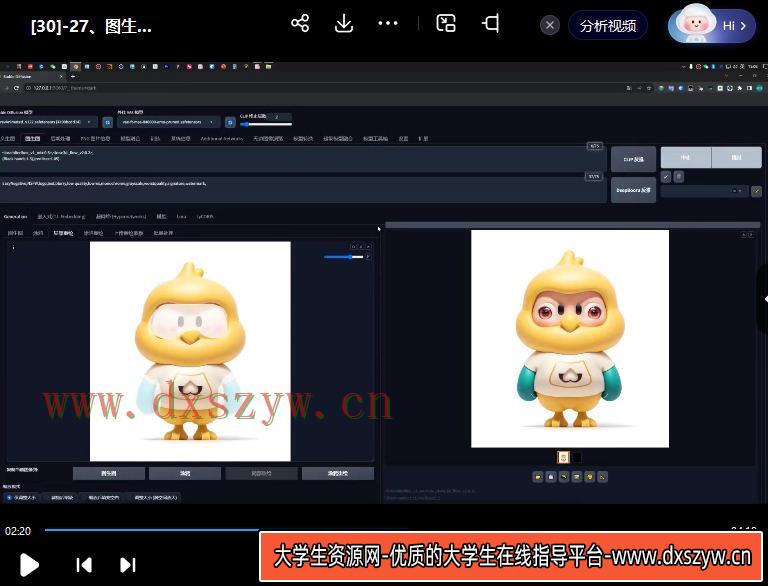The image size is (768, 586).
Task: Select the Generation sub-tab
Action: (16, 216)
